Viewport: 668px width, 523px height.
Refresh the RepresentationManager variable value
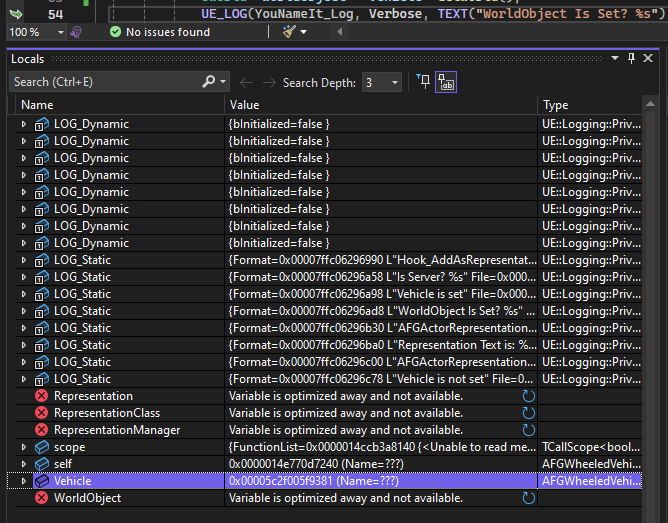(528, 430)
